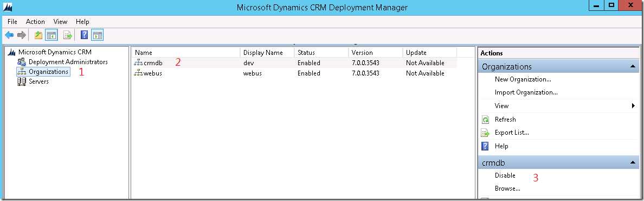The width and height of the screenshot is (644, 201).
Task: Click the dev display name cell
Action: click(x=249, y=63)
